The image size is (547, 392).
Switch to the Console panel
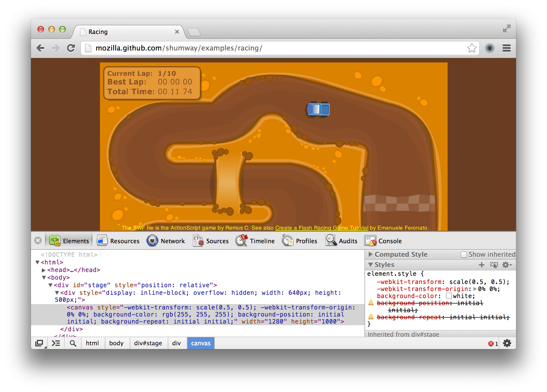383,241
